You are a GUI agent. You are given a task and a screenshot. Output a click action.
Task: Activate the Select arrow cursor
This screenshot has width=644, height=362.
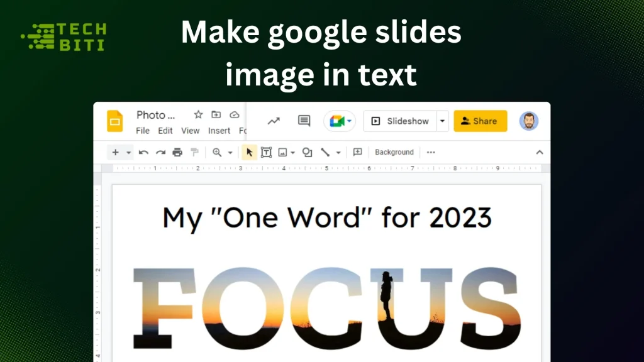pyautogui.click(x=250, y=152)
